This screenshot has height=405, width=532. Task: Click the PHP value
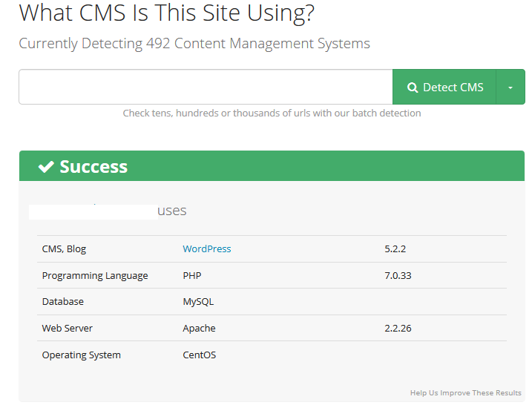[192, 275]
